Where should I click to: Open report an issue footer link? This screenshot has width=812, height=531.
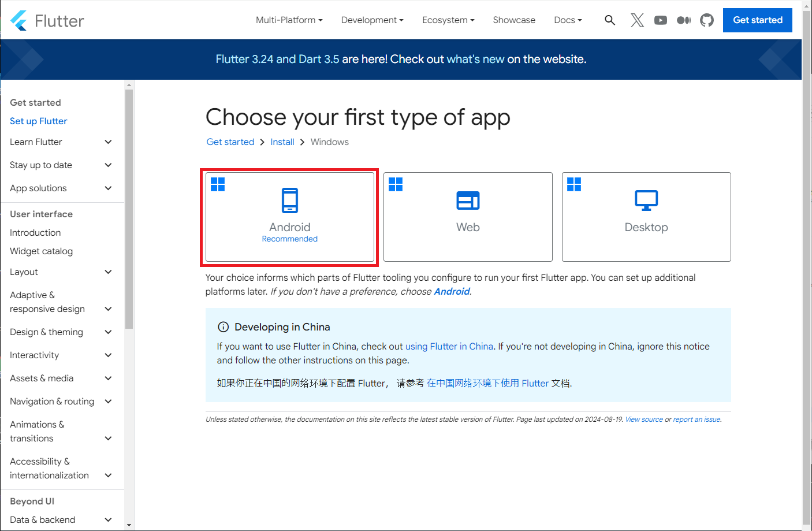697,419
